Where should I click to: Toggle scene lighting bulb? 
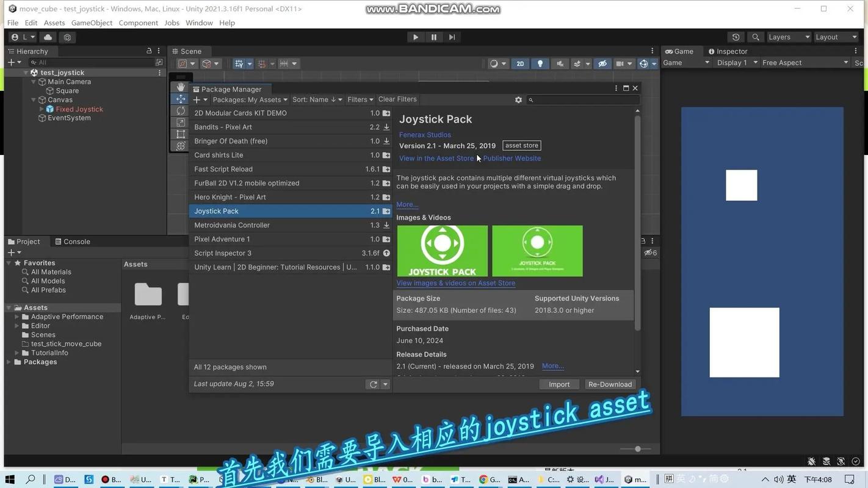click(x=540, y=63)
